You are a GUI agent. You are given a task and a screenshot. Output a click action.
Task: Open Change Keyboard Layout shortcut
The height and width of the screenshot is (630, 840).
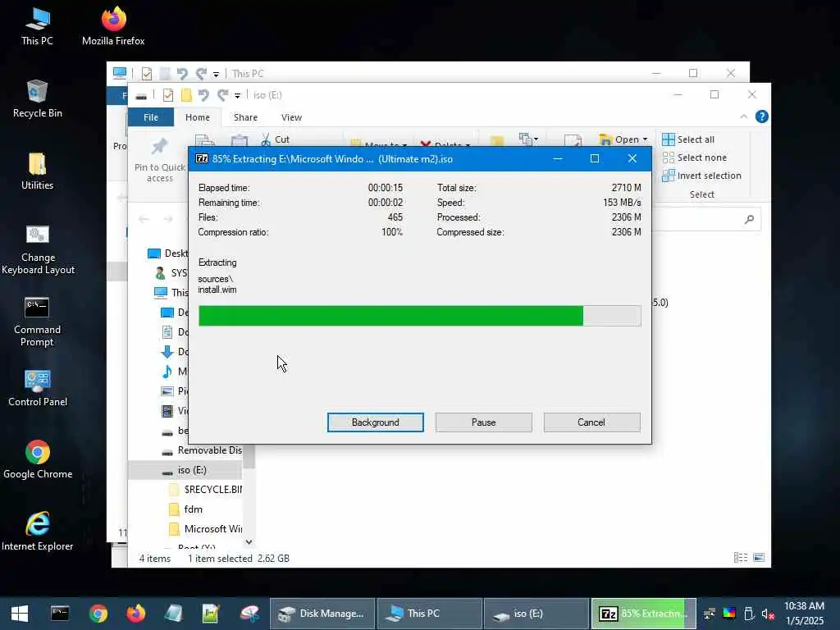tap(38, 249)
